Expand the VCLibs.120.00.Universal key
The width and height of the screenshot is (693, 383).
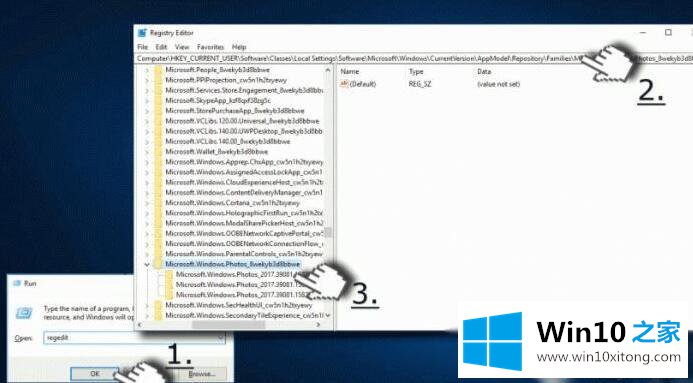(148, 121)
